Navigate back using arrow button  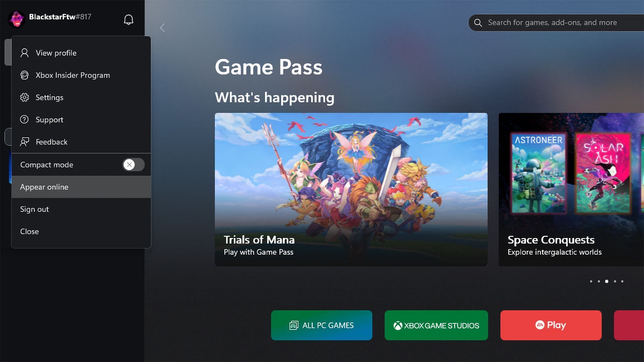point(163,28)
